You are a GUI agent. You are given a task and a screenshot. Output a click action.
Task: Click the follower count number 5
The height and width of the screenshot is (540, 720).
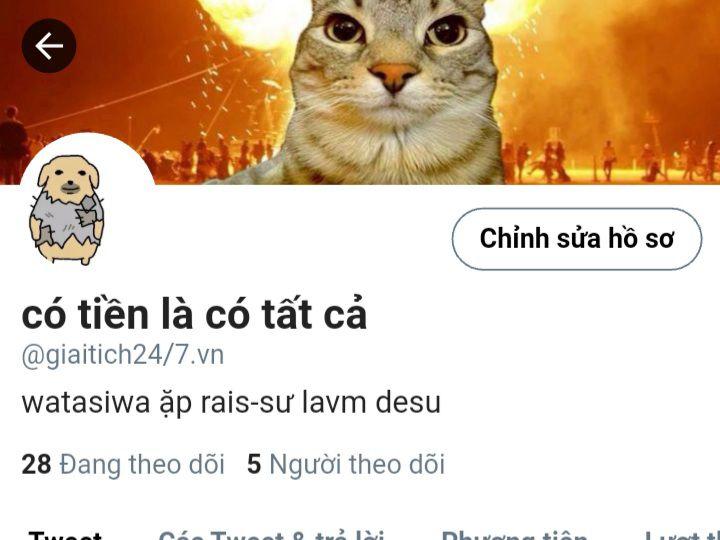click(x=254, y=464)
